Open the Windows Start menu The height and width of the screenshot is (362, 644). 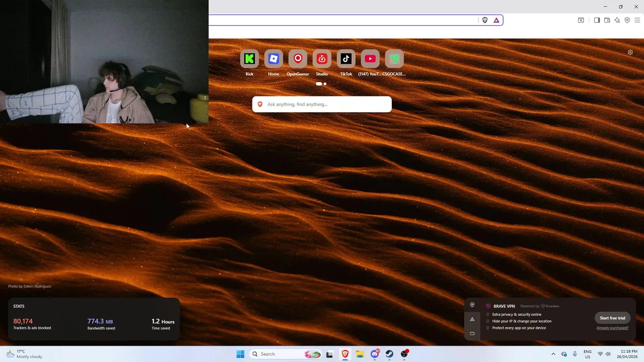coord(240,354)
